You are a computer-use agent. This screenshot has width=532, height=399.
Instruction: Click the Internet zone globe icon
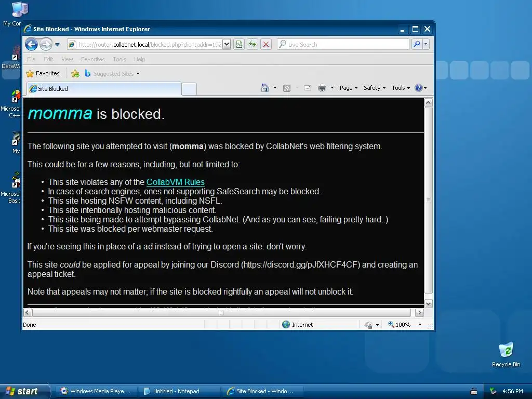click(286, 325)
